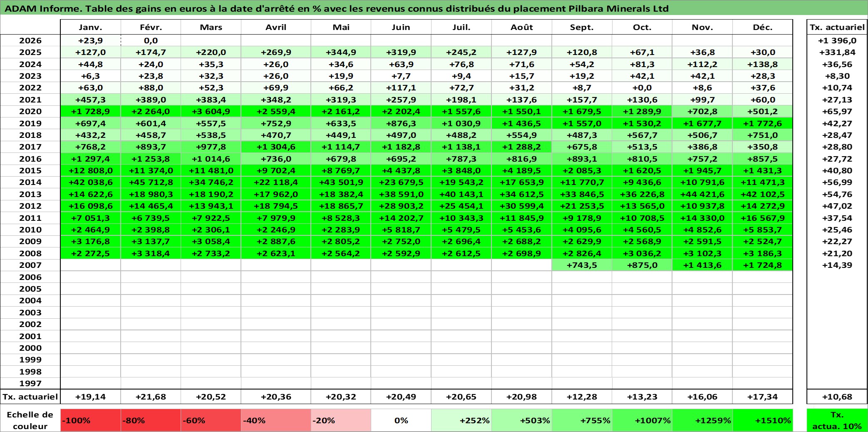Click cell +0,0 in October 2022
The image size is (868, 432).
coord(642,87)
